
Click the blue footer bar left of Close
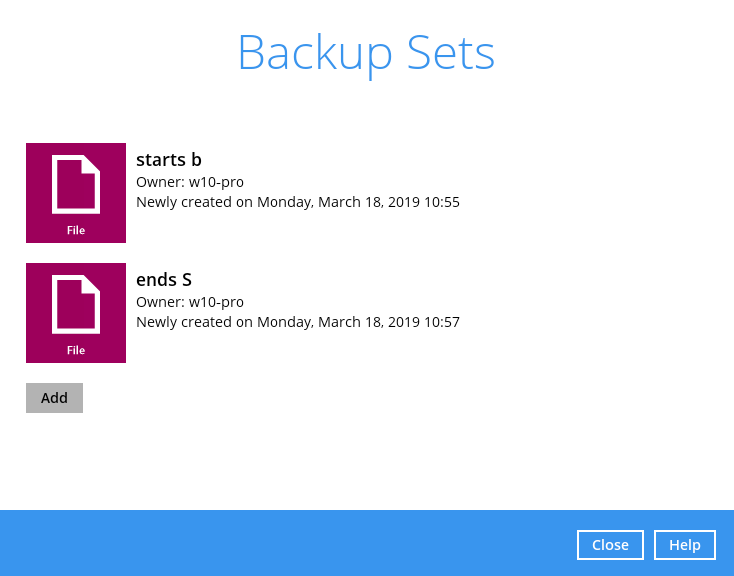(x=288, y=543)
